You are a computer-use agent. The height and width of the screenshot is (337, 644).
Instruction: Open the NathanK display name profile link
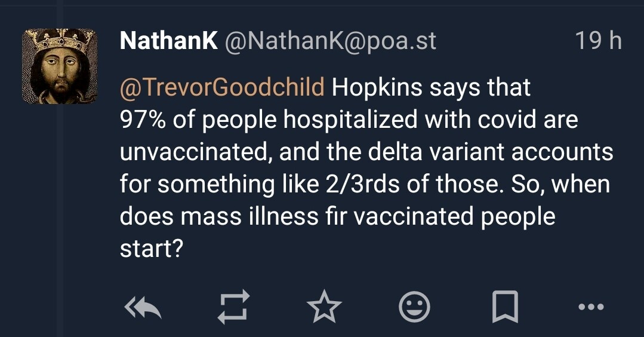(168, 41)
